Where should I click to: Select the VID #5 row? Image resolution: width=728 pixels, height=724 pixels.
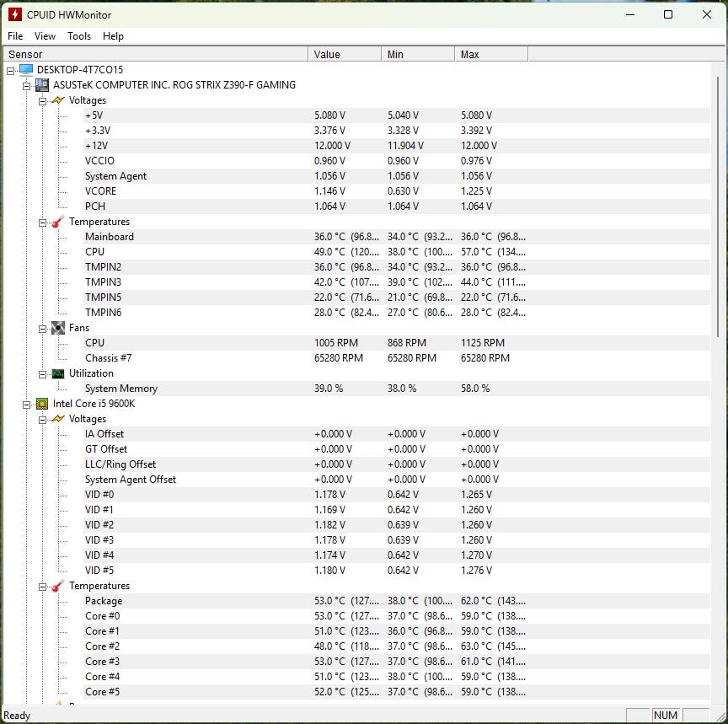[x=397, y=571]
